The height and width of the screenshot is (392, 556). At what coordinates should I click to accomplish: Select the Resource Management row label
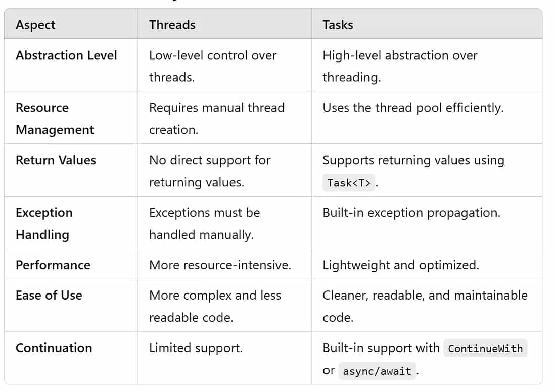coord(55,118)
